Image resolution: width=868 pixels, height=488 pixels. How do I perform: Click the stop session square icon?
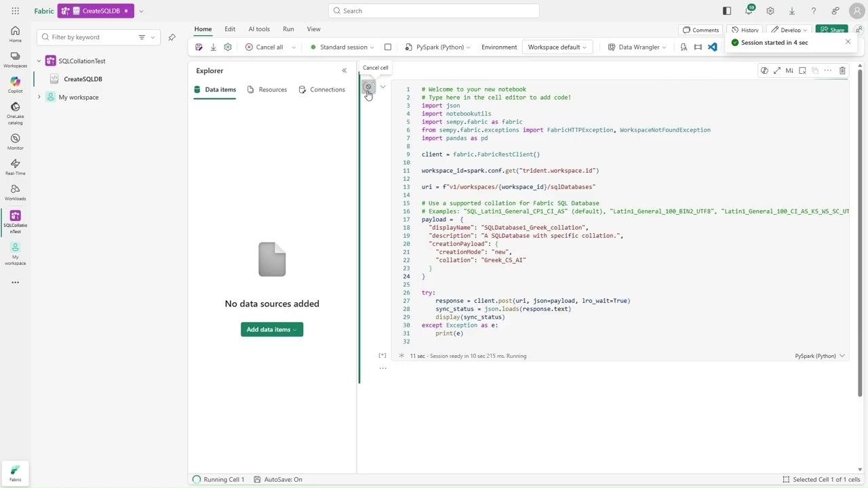388,47
